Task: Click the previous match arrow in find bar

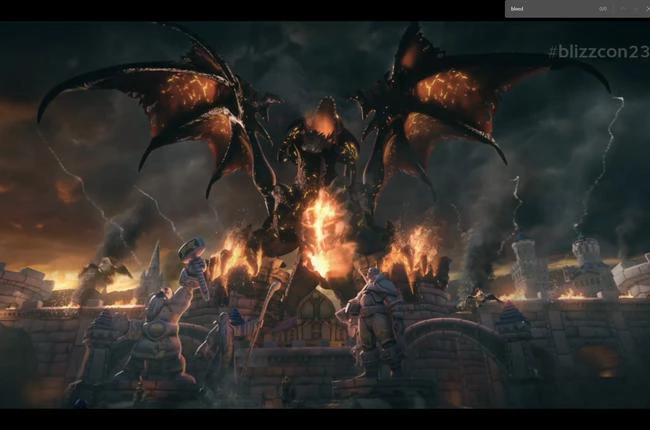Action: (x=623, y=9)
